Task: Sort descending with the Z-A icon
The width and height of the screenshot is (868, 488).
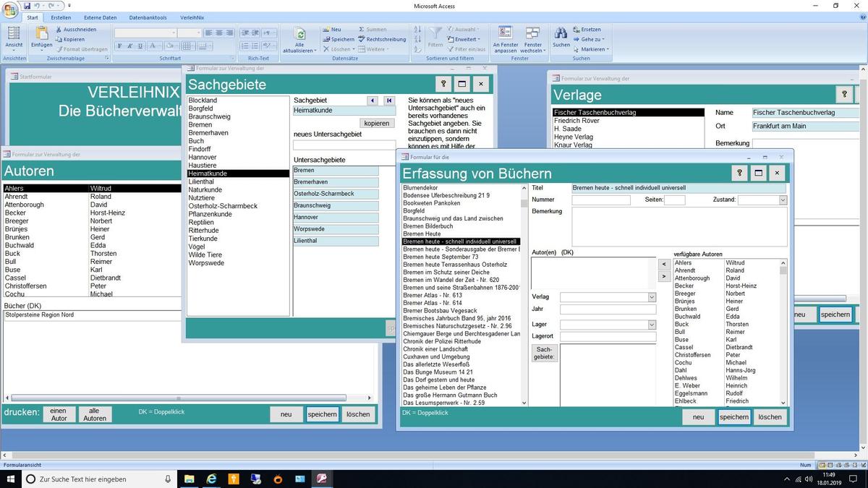Action: tap(417, 40)
